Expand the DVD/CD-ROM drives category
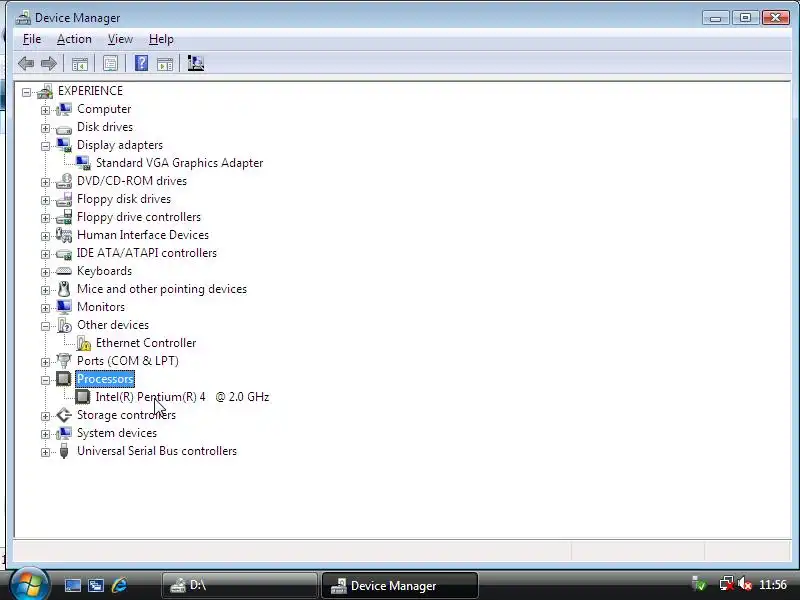The height and width of the screenshot is (600, 800). coord(45,182)
